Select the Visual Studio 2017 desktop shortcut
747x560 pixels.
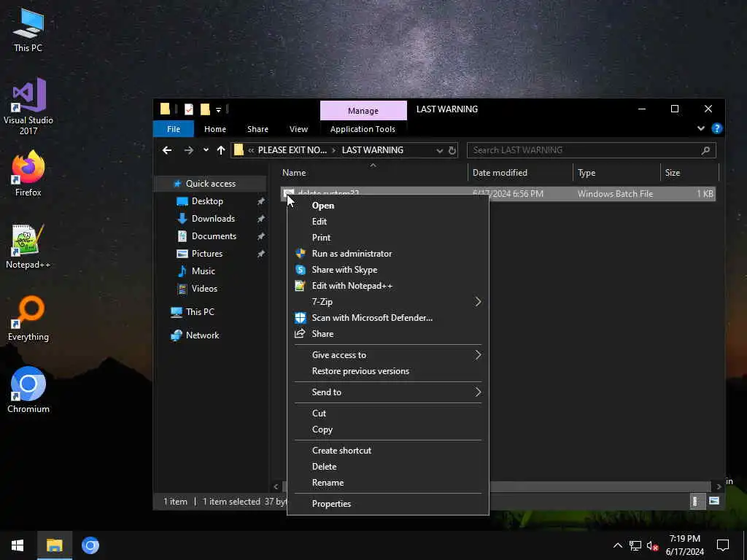click(28, 106)
